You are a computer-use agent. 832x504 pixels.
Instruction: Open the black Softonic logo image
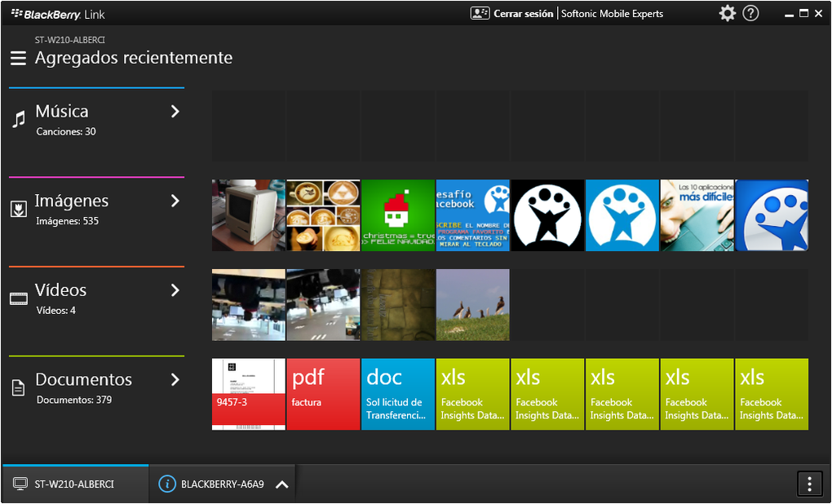pyautogui.click(x=547, y=214)
